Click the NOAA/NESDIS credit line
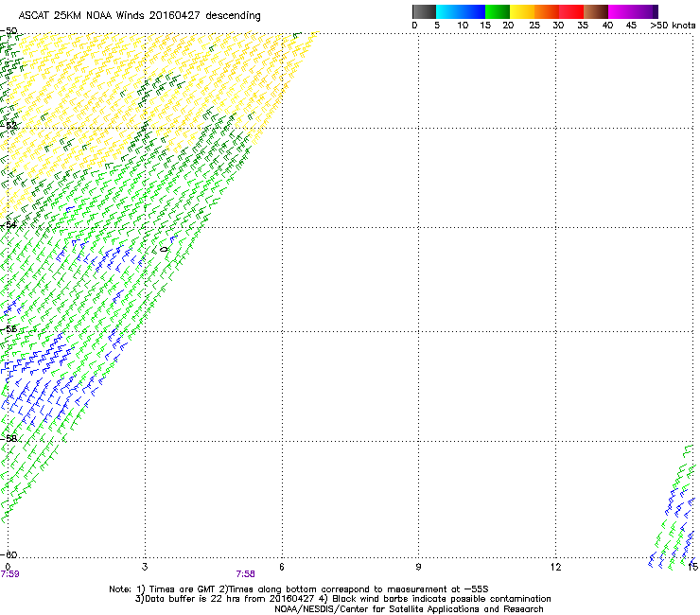Viewport: 700px width, 615px height. [409, 609]
